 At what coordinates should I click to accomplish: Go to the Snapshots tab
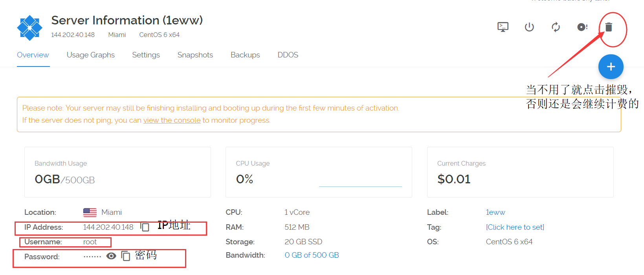point(195,55)
